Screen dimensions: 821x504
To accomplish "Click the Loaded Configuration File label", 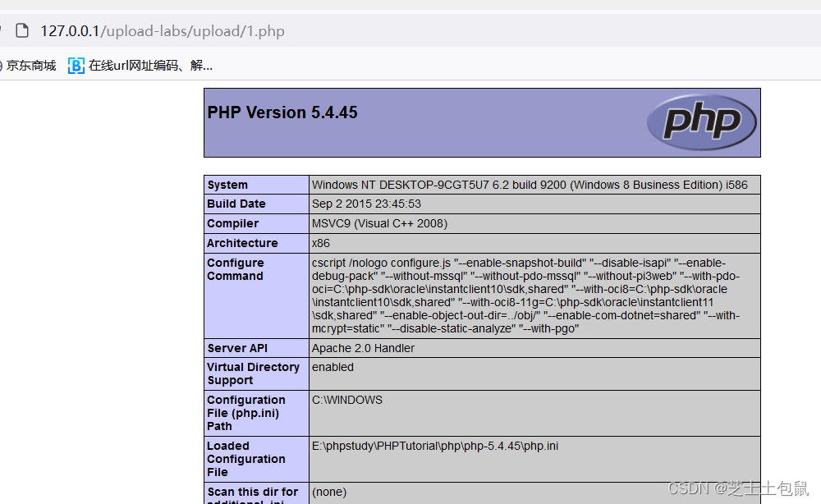I will click(246, 459).
